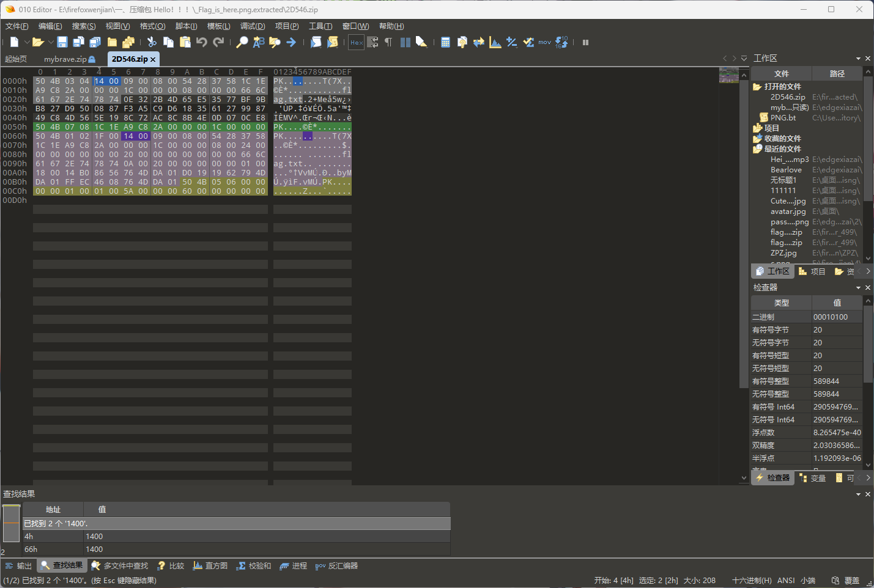Click the file minimap thumbnail
This screenshot has height=588, width=874.
pyautogui.click(x=728, y=75)
